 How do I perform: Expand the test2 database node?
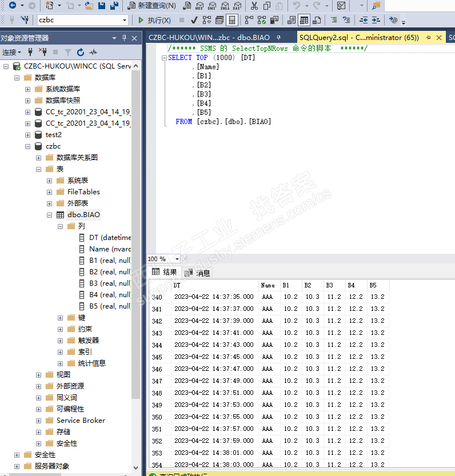pos(27,135)
